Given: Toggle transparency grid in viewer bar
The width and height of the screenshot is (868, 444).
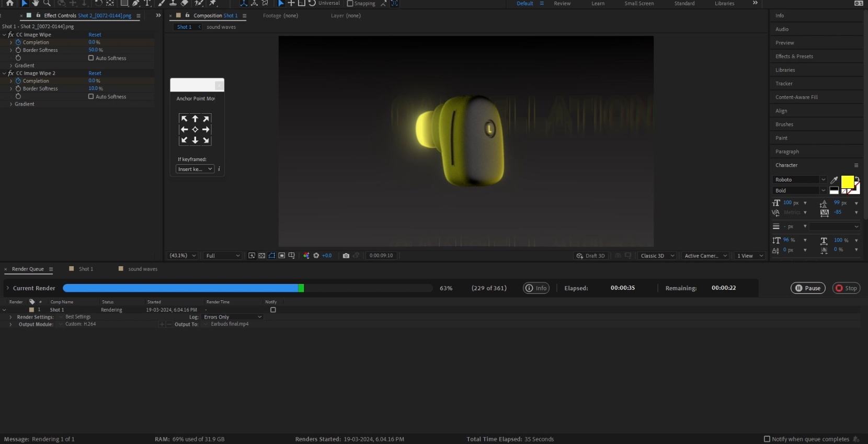Looking at the screenshot, I should pyautogui.click(x=262, y=256).
